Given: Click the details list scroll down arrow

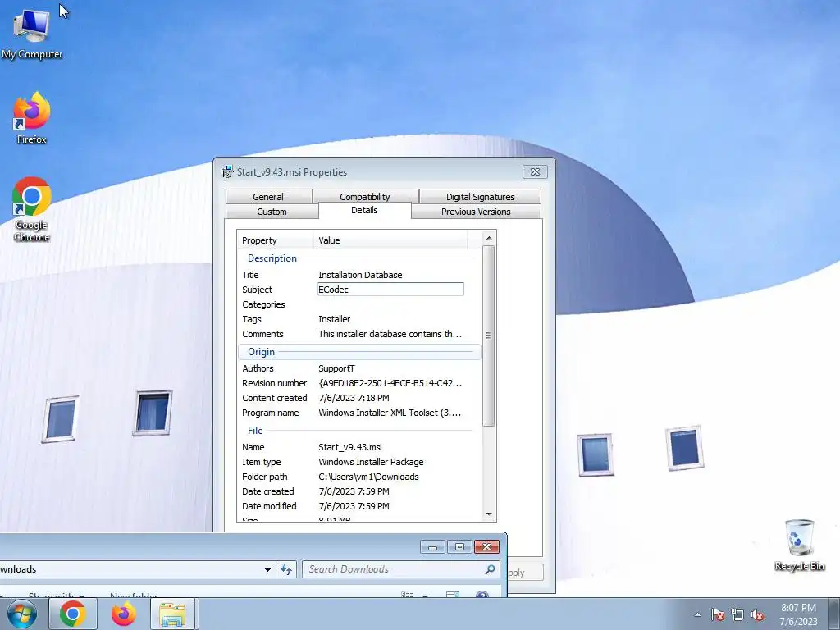Looking at the screenshot, I should tap(489, 514).
